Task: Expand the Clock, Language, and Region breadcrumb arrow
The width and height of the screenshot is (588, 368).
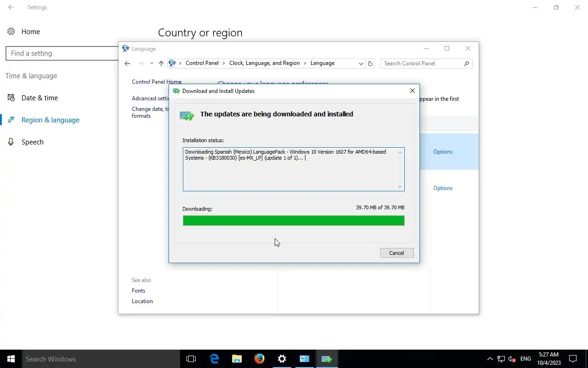Action: [305, 63]
